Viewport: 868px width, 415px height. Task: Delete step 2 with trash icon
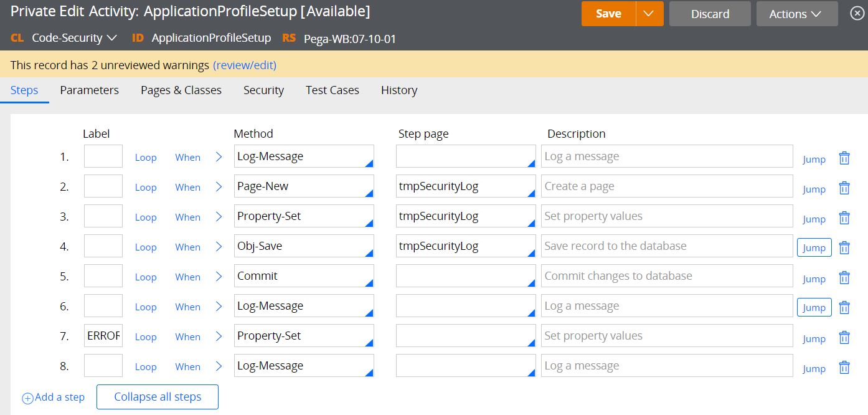844,188
